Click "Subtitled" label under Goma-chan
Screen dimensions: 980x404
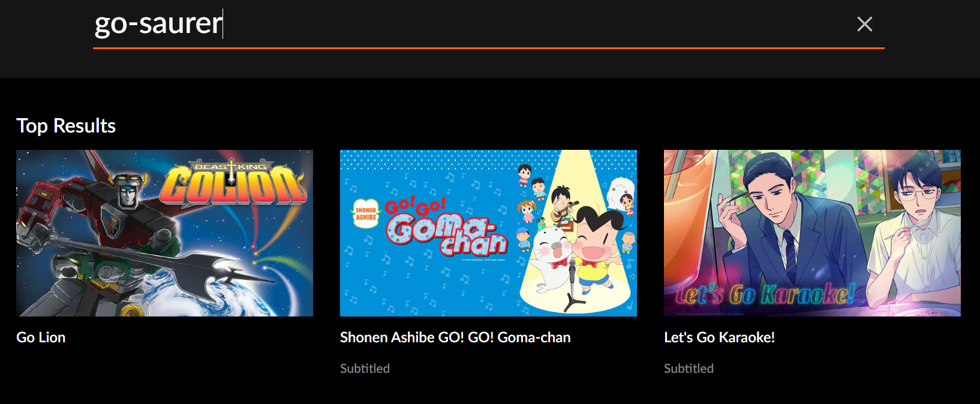click(365, 369)
